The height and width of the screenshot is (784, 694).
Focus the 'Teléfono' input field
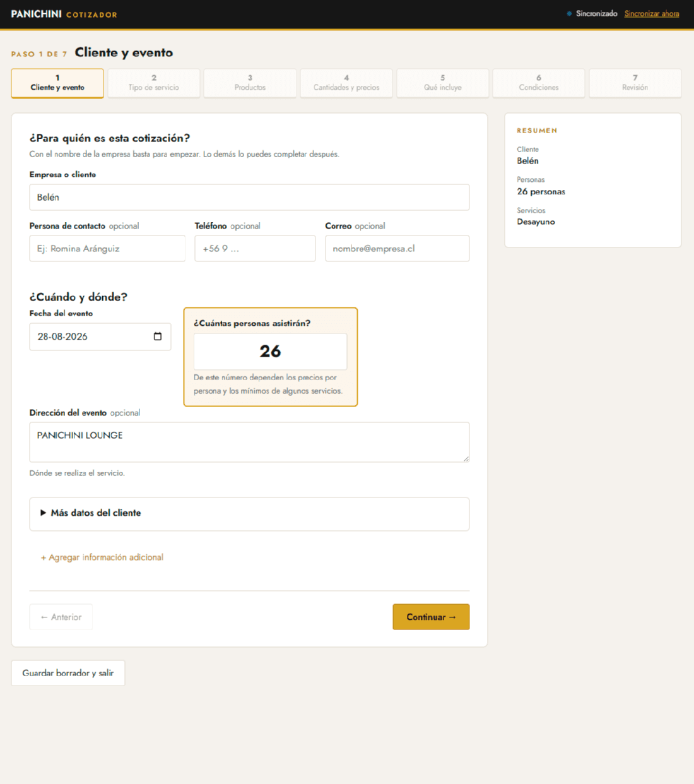[x=255, y=248]
